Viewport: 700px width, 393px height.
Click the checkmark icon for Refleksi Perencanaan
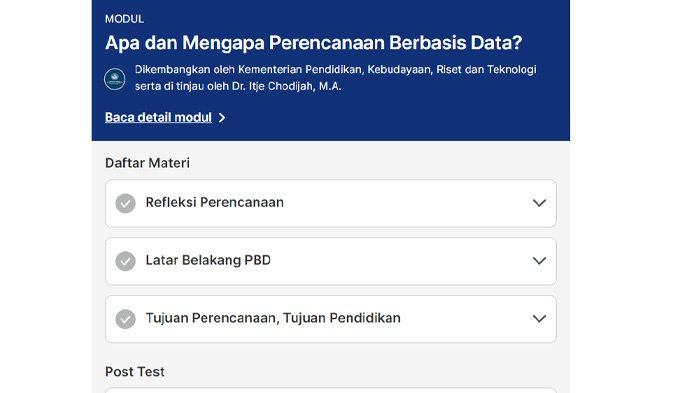point(125,204)
